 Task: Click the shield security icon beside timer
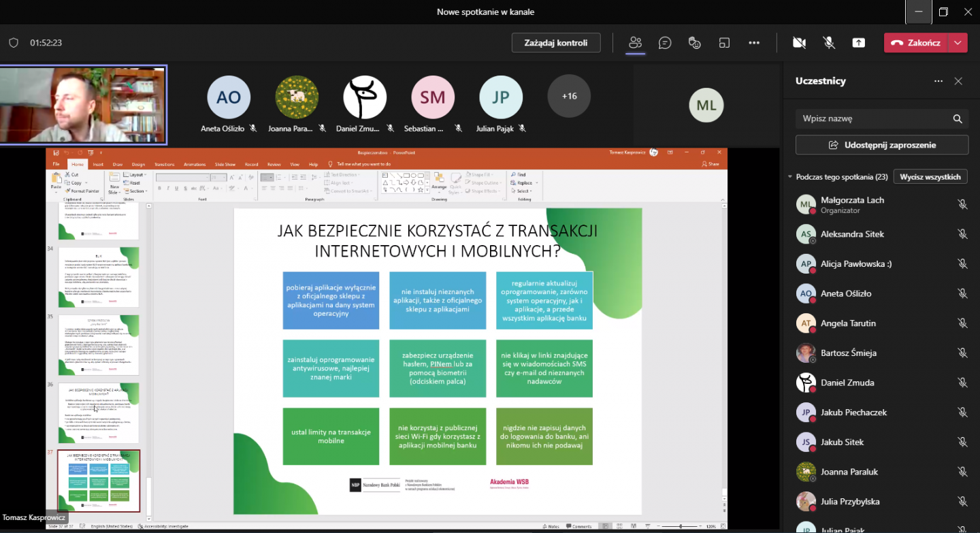(13, 43)
